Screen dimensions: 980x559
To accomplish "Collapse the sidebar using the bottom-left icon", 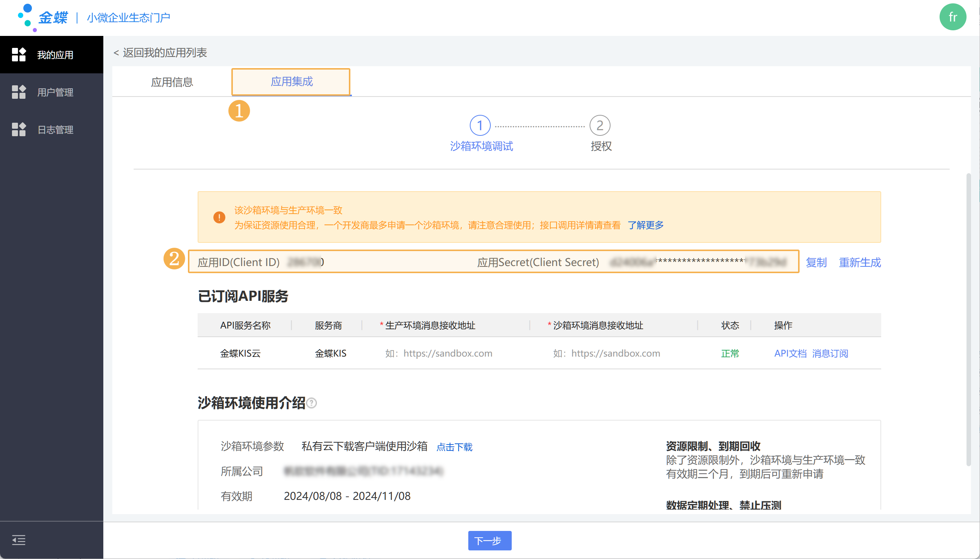I will click(x=18, y=540).
